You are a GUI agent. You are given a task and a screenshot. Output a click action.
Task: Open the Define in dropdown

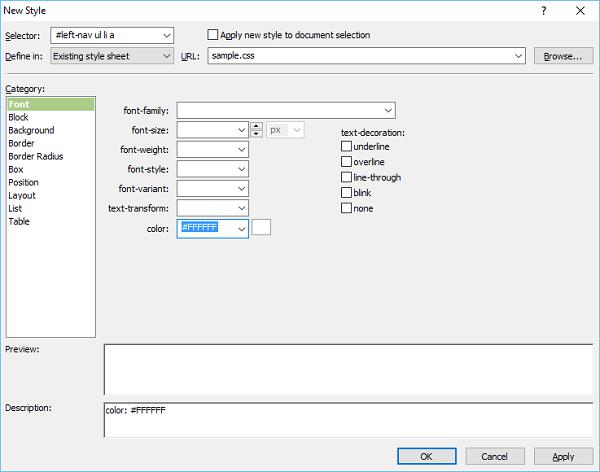tap(166, 56)
